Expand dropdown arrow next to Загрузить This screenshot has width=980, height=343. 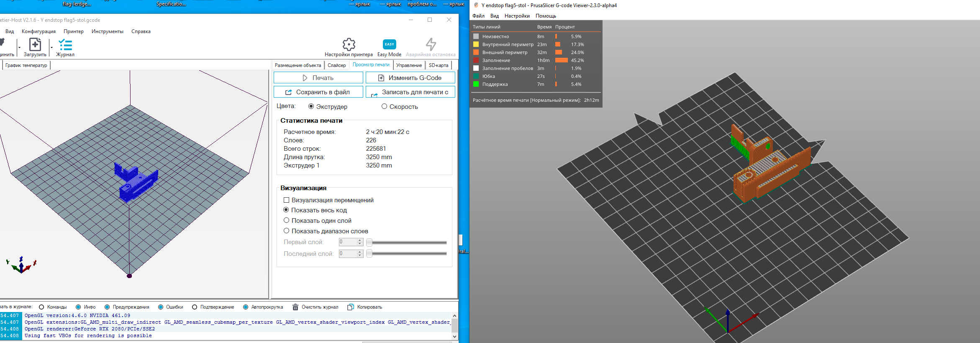[x=51, y=48]
